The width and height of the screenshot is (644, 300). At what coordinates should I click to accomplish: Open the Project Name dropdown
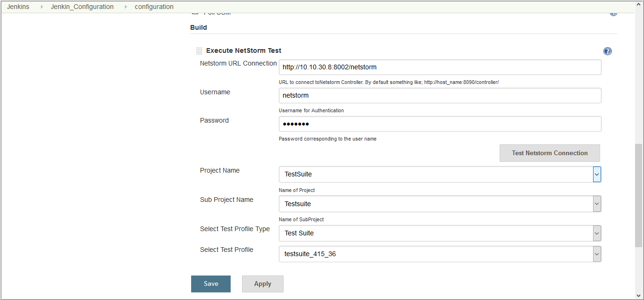(440, 174)
